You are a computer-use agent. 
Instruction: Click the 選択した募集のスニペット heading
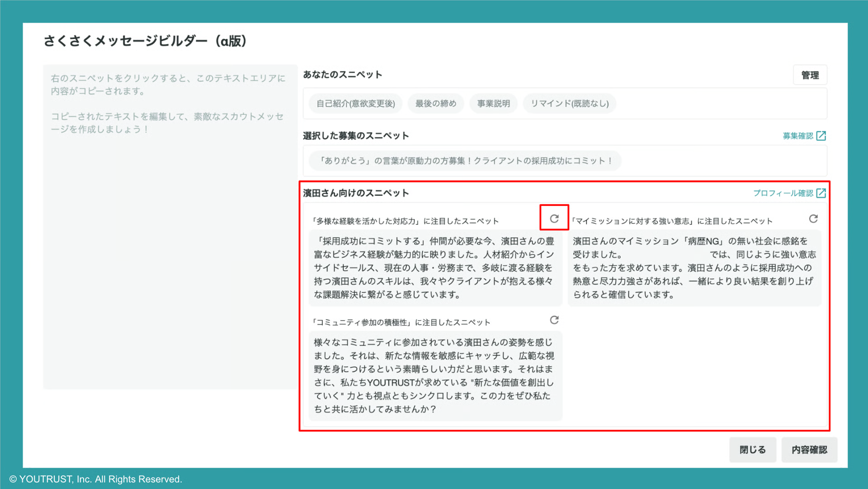356,136
